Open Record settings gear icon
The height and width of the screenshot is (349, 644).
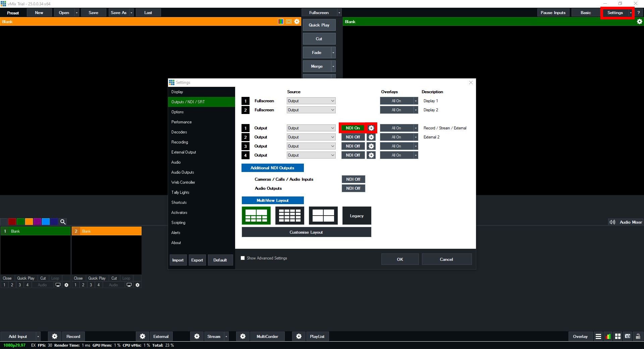coord(55,336)
